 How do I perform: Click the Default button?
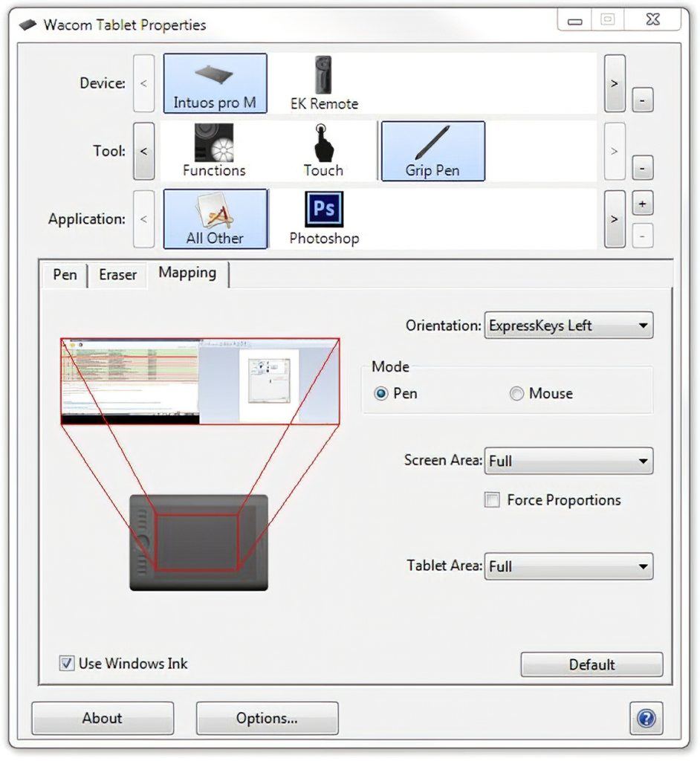point(592,664)
